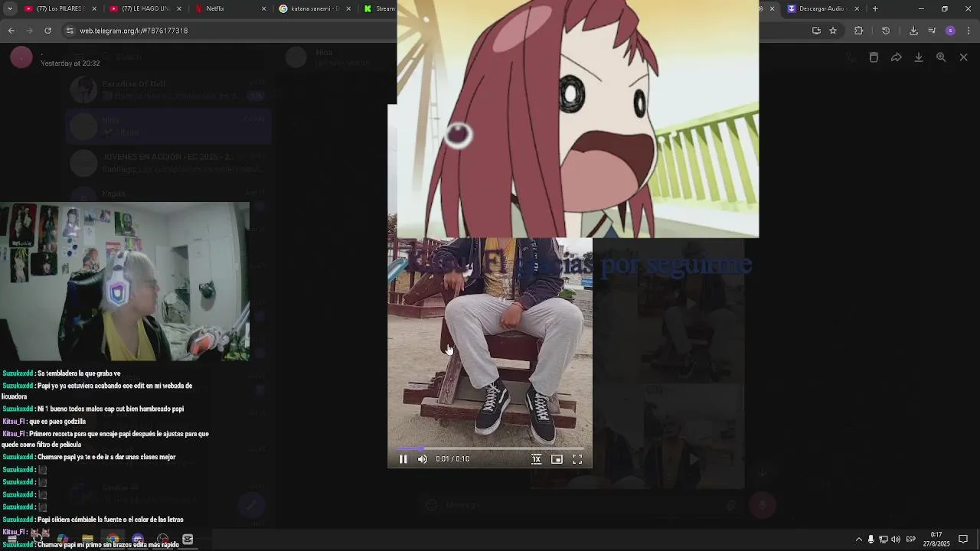Show browser downloads
This screenshot has width=980, height=551.
913,31
